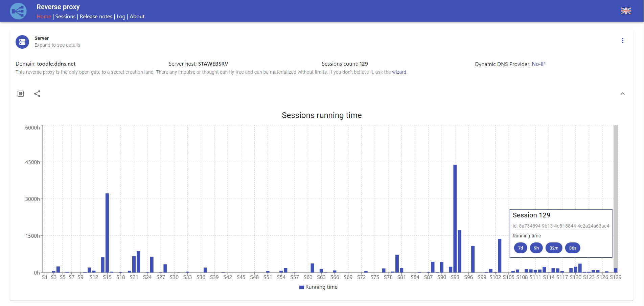The height and width of the screenshot is (306, 644).
Task: Click the tallest bar for session S93
Action: point(455,218)
